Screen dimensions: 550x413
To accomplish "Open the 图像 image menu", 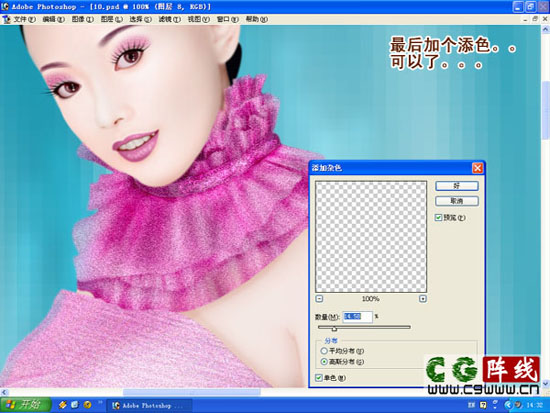I will 83,19.
